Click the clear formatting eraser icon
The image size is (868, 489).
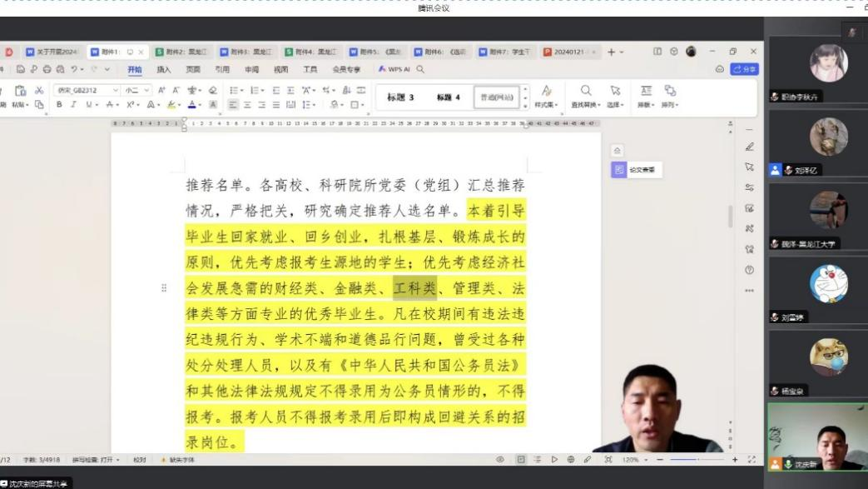pyautogui.click(x=212, y=90)
